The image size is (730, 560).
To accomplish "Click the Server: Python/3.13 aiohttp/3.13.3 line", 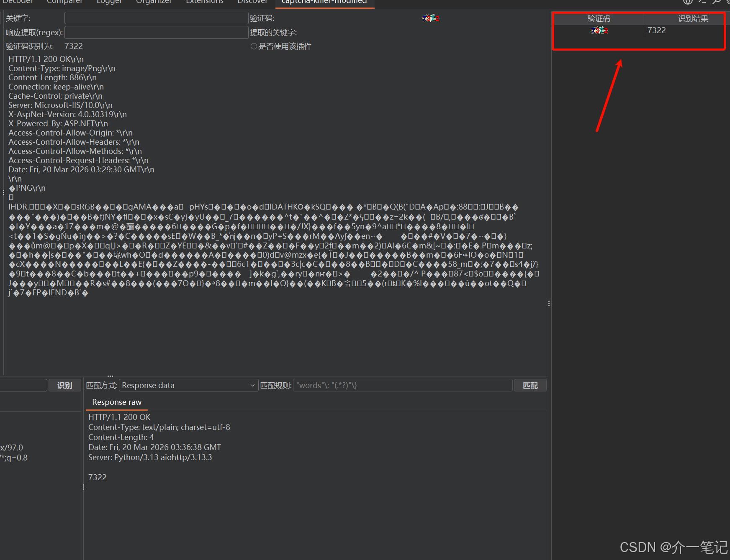I will click(150, 458).
